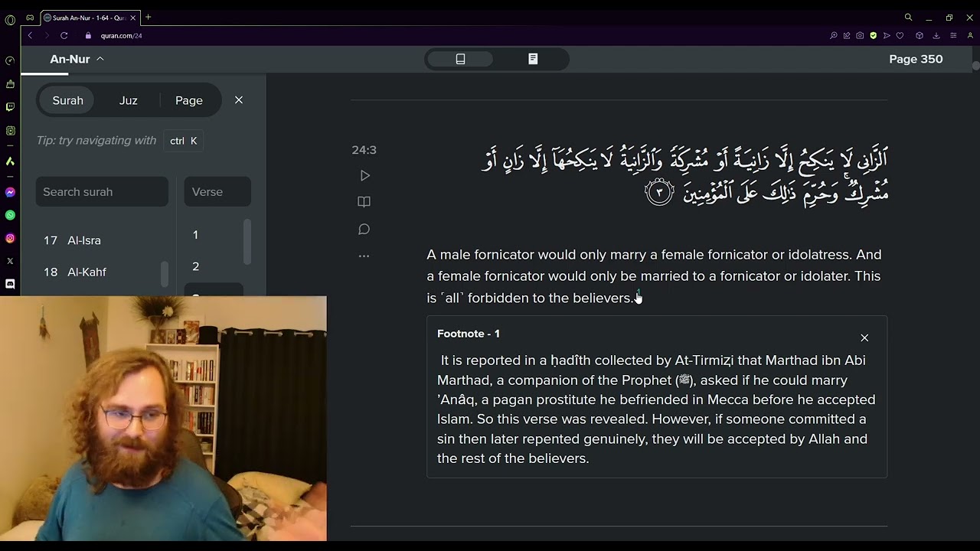Jump to verse 2 in verse list

pos(196,266)
